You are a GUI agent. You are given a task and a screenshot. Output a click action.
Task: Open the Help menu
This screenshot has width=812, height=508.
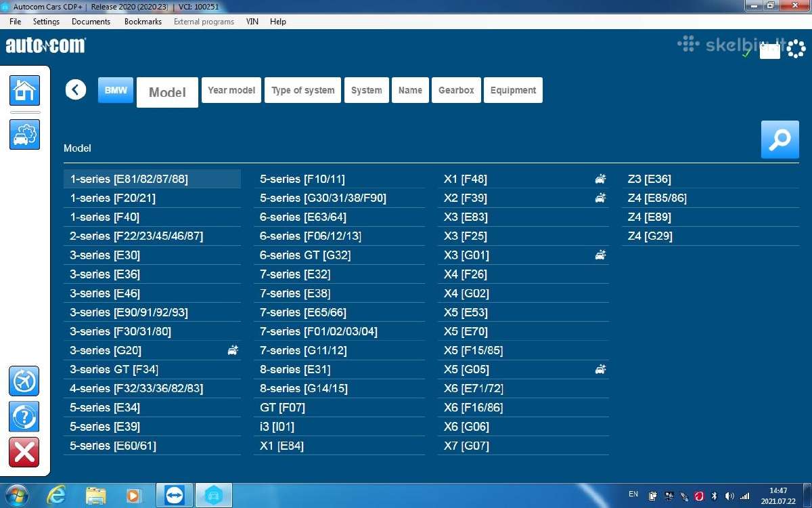click(278, 22)
